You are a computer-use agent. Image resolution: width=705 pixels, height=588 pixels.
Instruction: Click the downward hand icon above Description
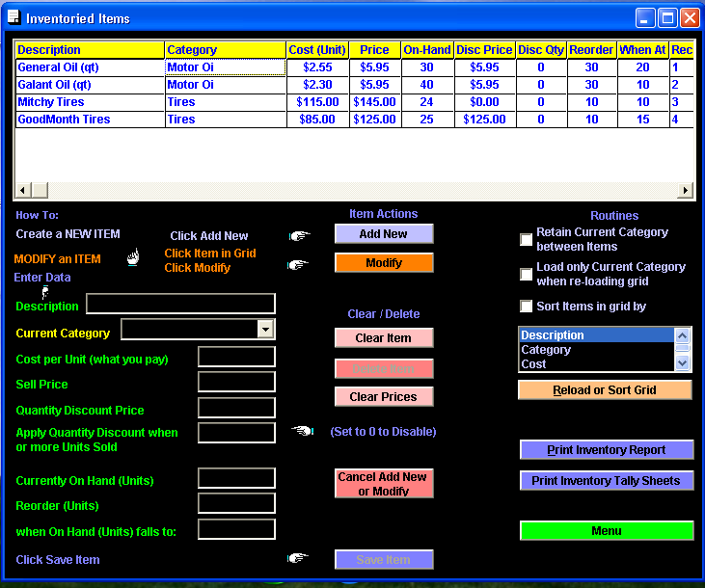pos(45,292)
